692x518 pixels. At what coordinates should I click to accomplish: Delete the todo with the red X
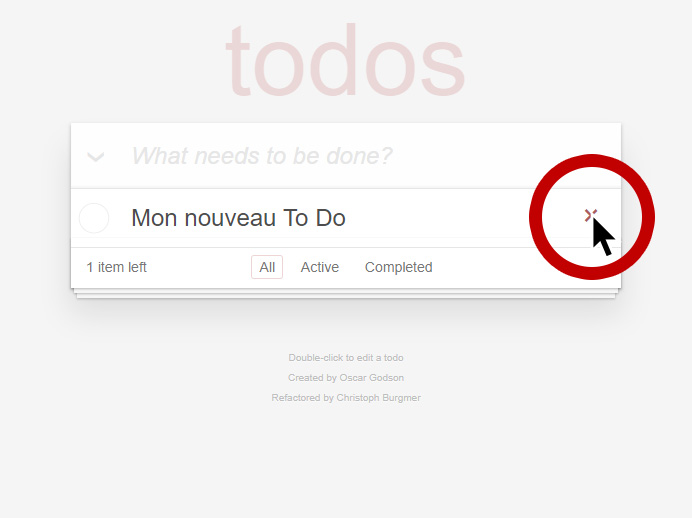point(590,215)
